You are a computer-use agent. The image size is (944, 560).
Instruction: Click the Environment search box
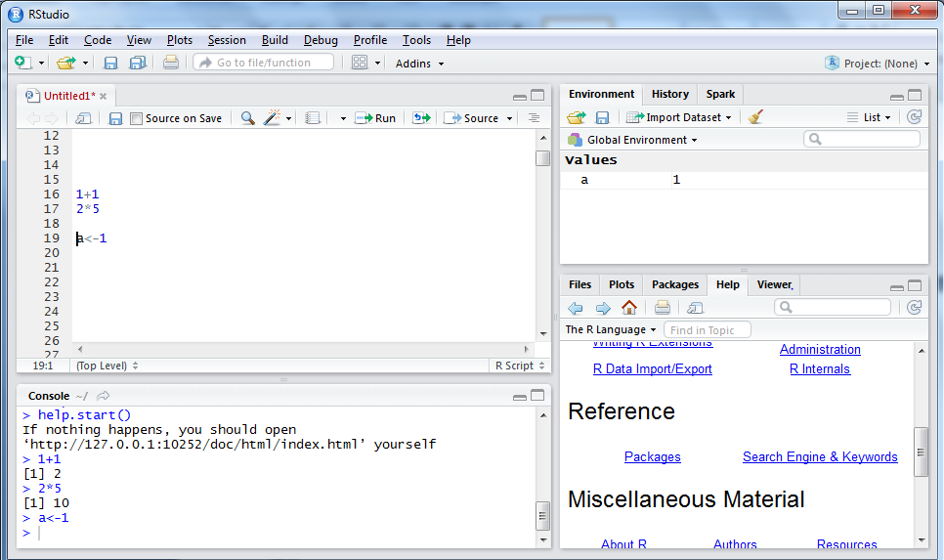862,139
